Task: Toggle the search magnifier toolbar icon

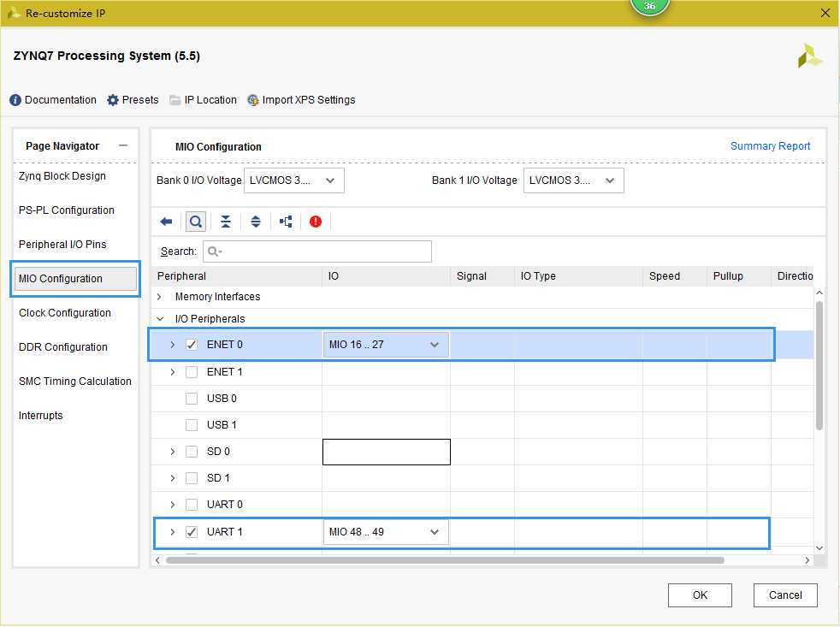Action: click(x=196, y=222)
